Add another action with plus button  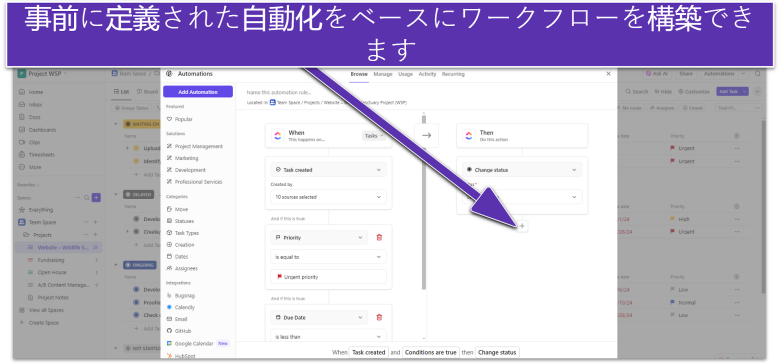coord(522,226)
